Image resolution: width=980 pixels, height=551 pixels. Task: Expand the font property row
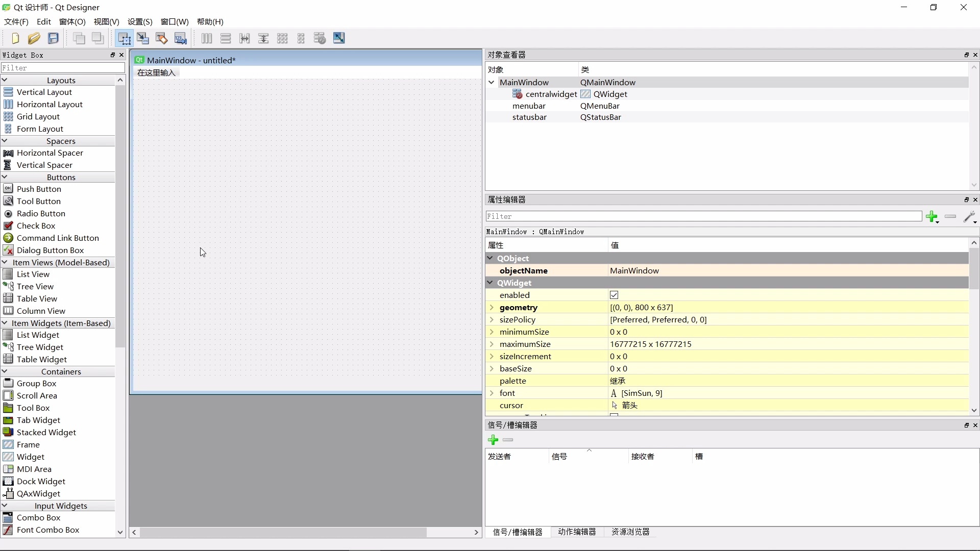(x=492, y=393)
